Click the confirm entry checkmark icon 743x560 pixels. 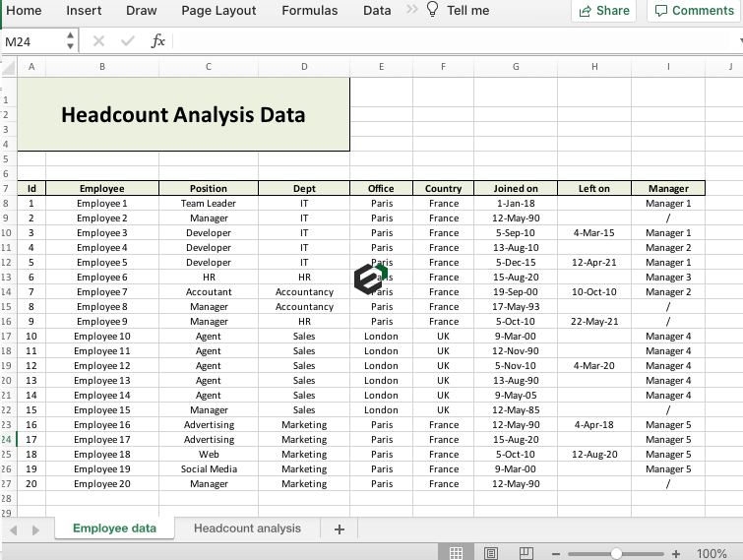coord(127,41)
